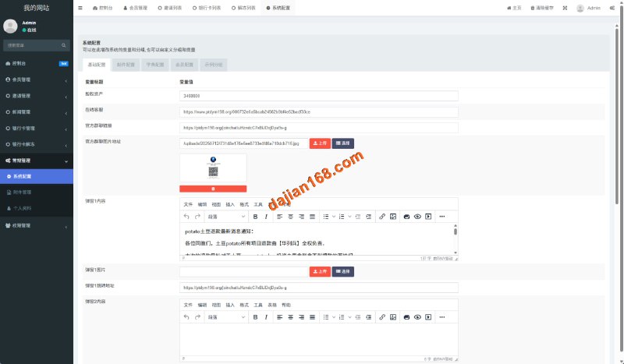Screen dimensions: 624x364
Task: Click Italic icon in first editor toolbar
Action: click(266, 216)
